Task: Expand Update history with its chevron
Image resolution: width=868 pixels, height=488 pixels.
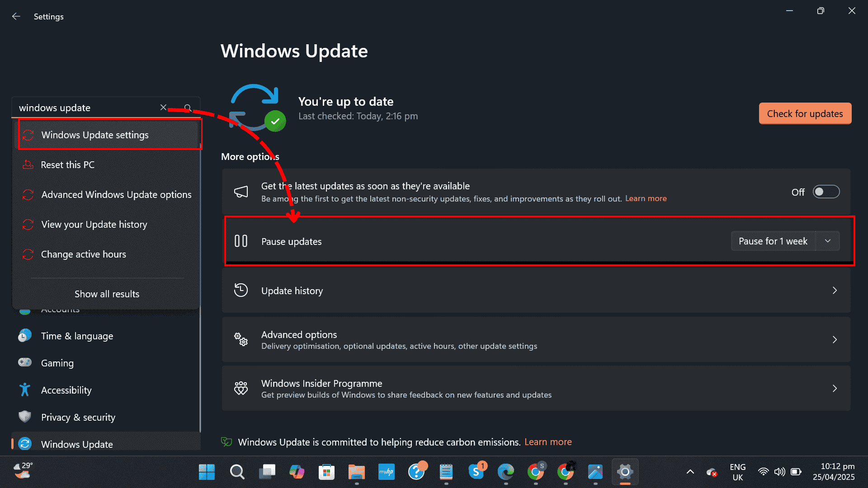Action: pyautogui.click(x=835, y=291)
